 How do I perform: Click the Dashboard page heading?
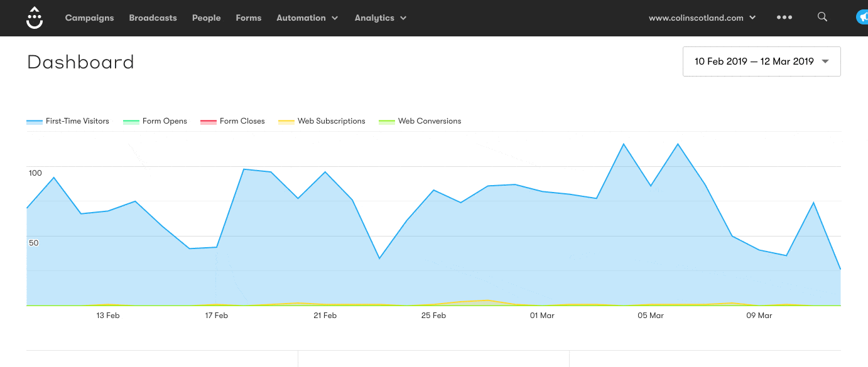80,62
